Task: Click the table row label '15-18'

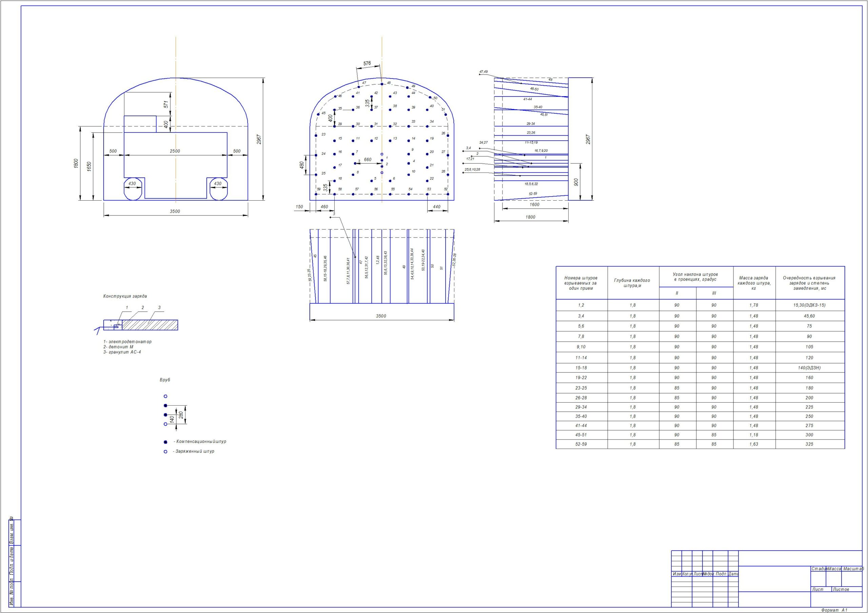Action: (x=581, y=368)
